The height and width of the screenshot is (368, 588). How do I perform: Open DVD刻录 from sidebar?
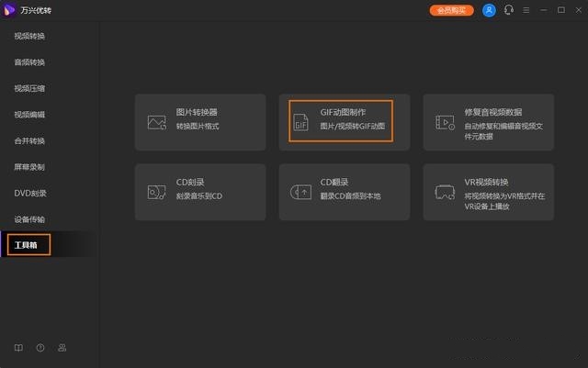coord(30,194)
